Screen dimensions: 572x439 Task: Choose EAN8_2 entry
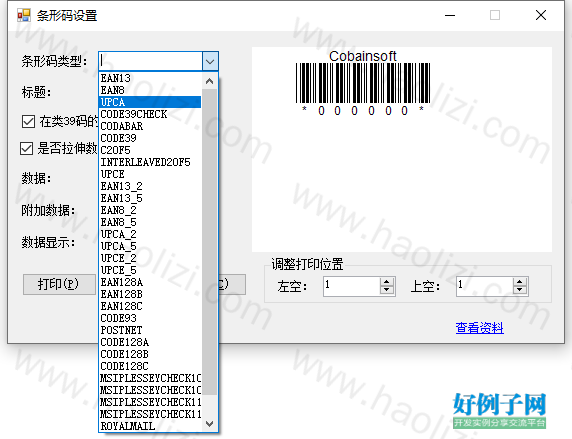(150, 211)
